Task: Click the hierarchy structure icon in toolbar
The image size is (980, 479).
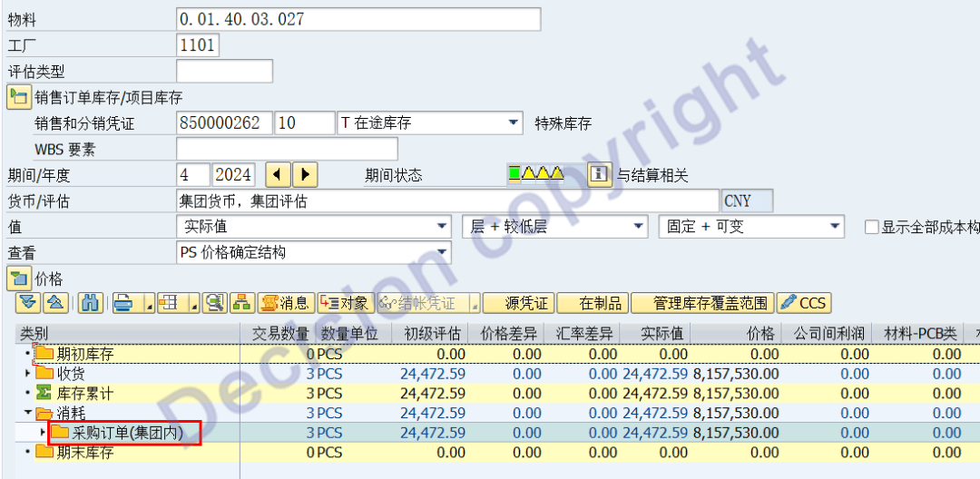Action: coord(241,303)
